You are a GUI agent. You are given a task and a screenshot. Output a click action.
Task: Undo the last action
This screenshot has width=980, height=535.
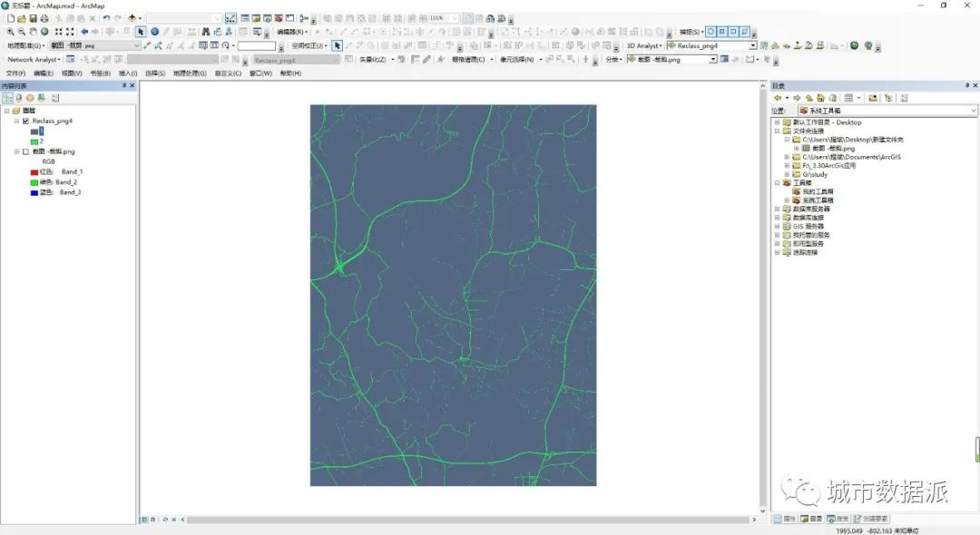pyautogui.click(x=106, y=18)
